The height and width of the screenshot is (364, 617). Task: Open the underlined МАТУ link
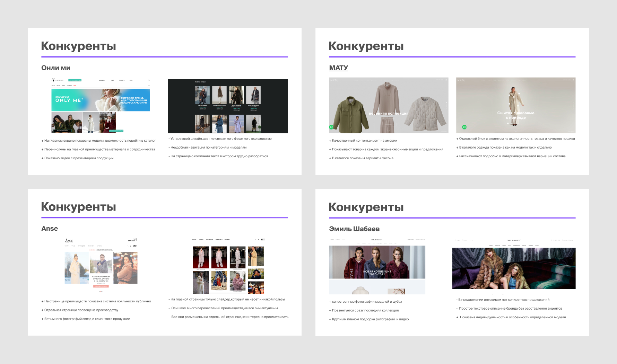[338, 68]
